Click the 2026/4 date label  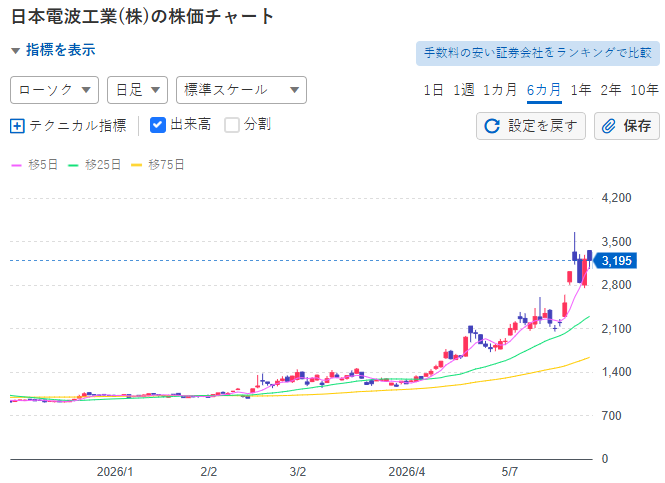tap(407, 472)
